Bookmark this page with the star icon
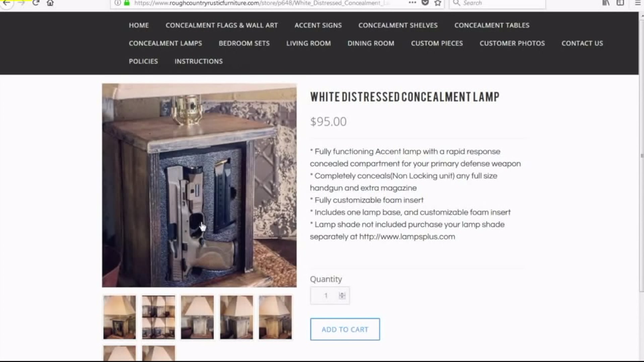The image size is (644, 362). coord(438,3)
